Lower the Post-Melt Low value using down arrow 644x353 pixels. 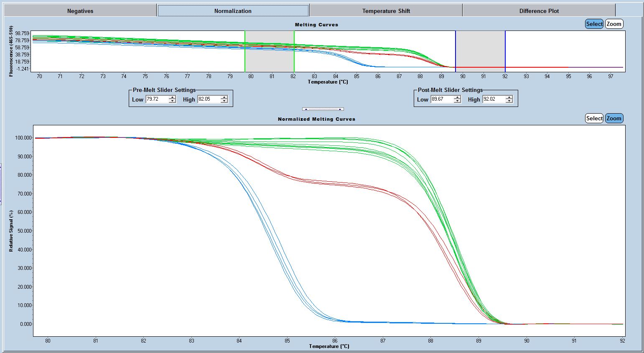point(457,101)
